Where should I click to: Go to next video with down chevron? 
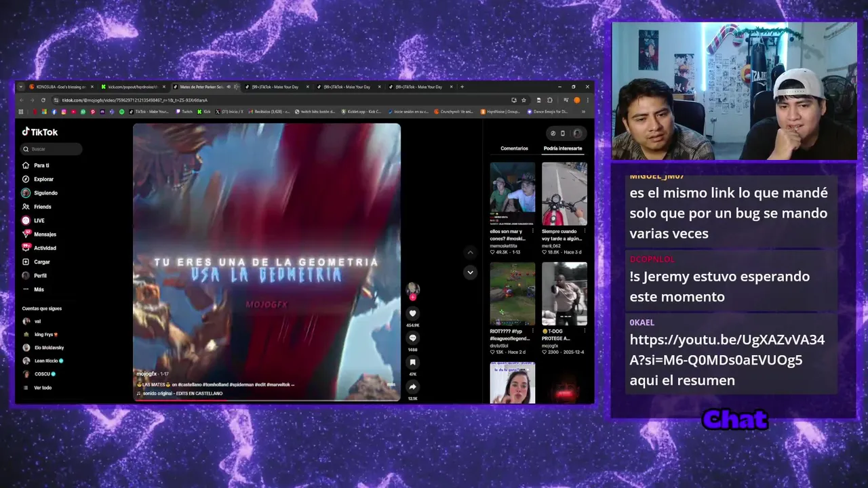(x=470, y=272)
